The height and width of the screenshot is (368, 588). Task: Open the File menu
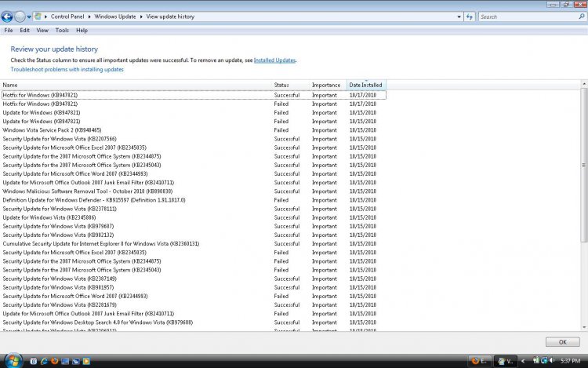click(9, 31)
